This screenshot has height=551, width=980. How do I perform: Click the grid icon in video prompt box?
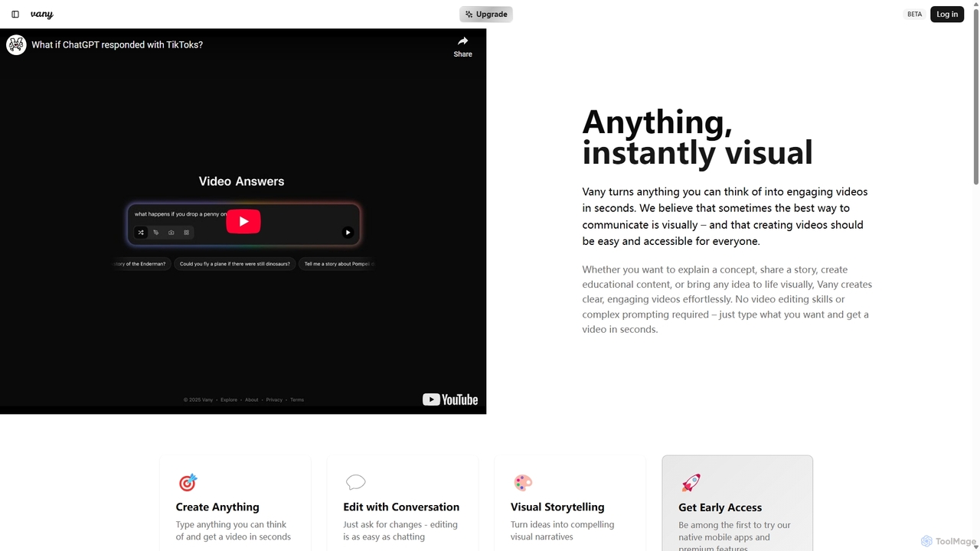coord(186,233)
